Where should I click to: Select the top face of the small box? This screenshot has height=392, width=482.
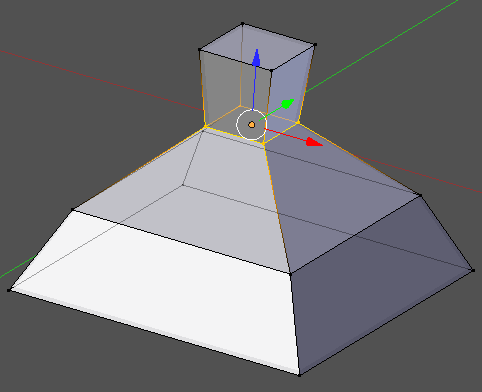pyautogui.click(x=257, y=47)
